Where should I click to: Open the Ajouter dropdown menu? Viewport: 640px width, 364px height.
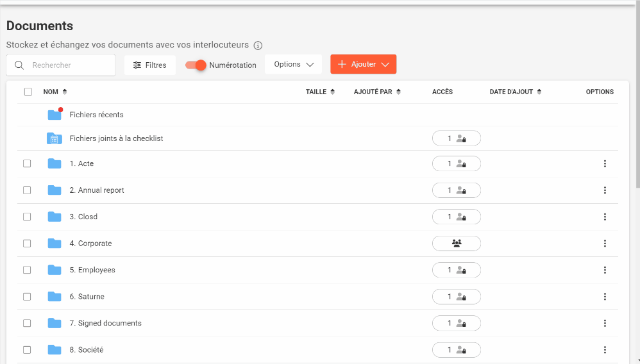363,65
